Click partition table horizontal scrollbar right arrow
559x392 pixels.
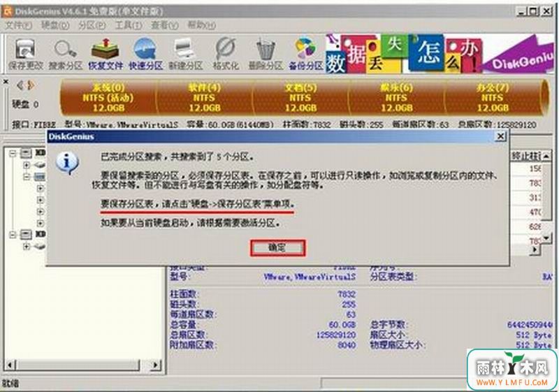535,250
